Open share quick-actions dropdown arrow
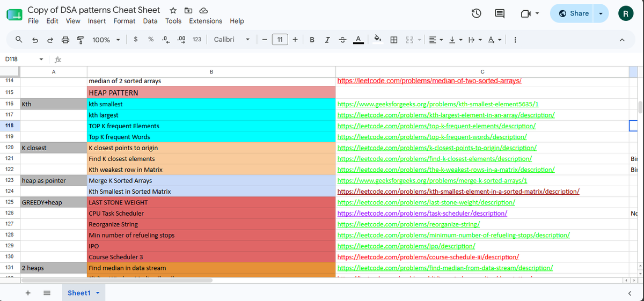The height and width of the screenshot is (301, 644). [x=602, y=13]
